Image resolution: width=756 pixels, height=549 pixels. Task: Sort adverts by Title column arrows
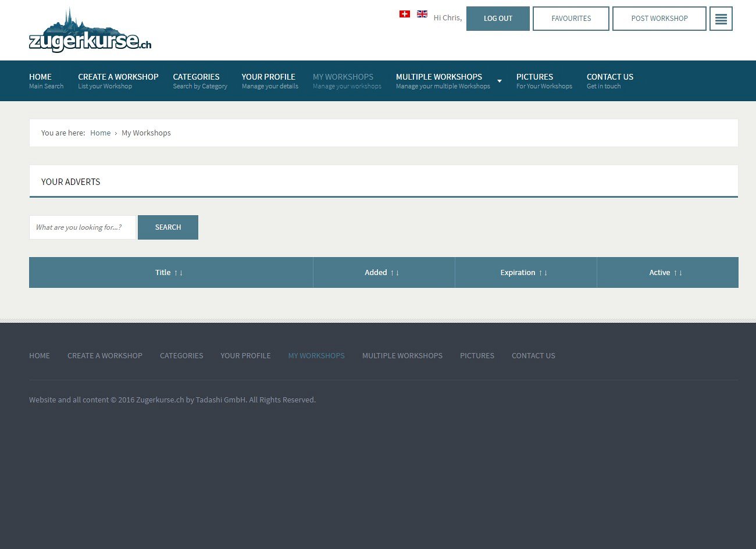(x=178, y=273)
